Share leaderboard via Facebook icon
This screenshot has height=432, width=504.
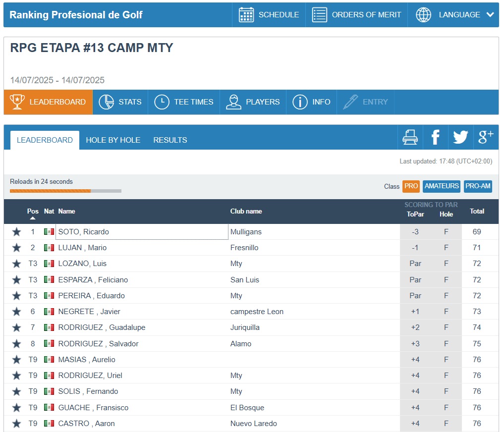[x=435, y=137]
